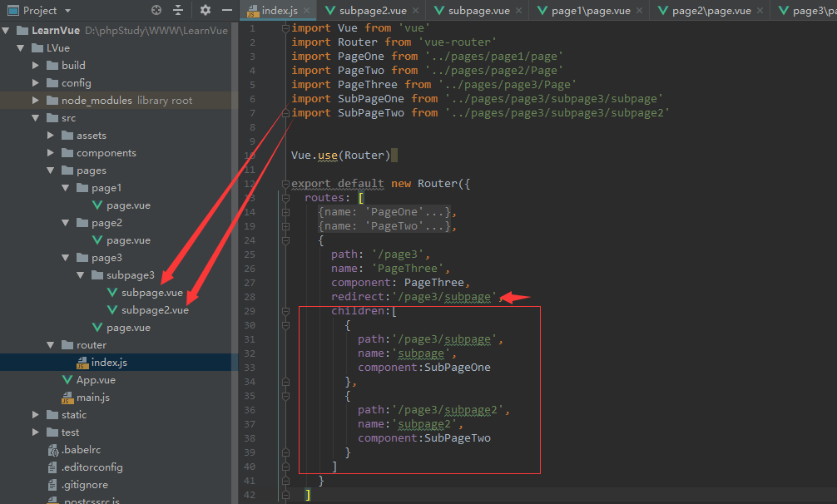Select .babelrc file

(x=81, y=450)
